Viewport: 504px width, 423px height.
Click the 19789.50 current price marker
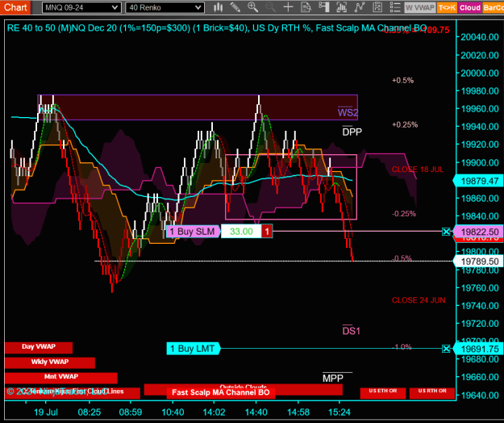pyautogui.click(x=478, y=262)
